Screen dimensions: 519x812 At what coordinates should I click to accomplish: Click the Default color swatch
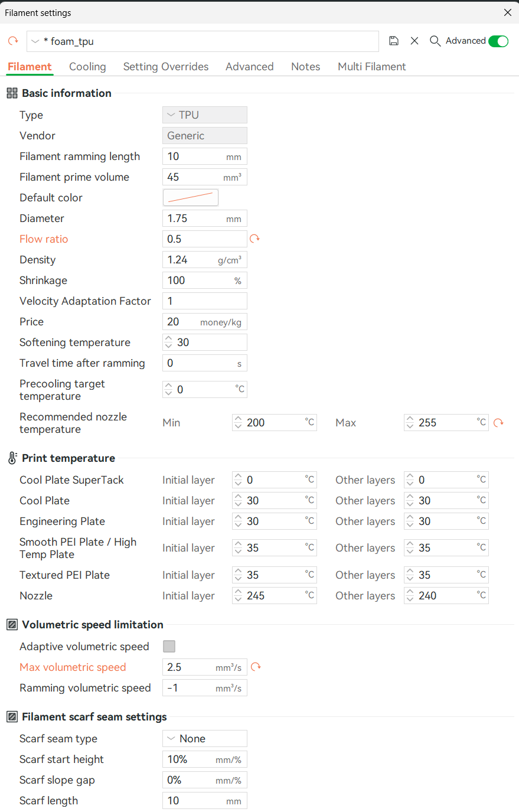click(191, 197)
